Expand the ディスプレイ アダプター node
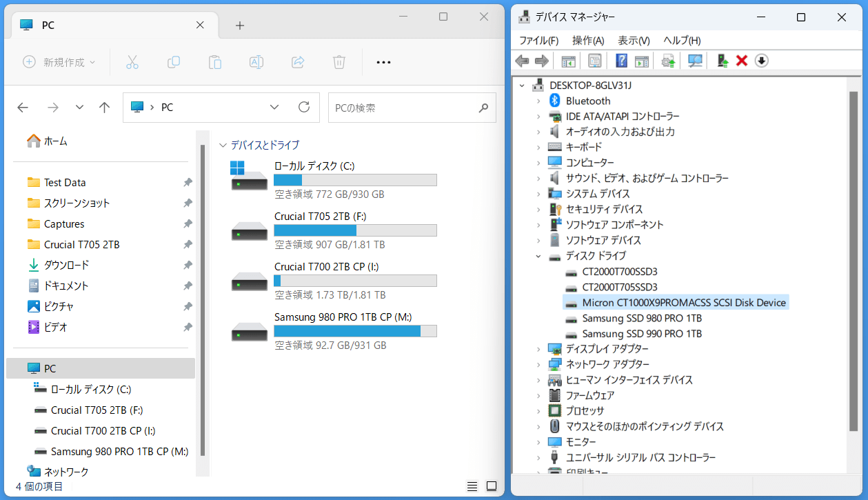This screenshot has height=500, width=868. point(539,349)
